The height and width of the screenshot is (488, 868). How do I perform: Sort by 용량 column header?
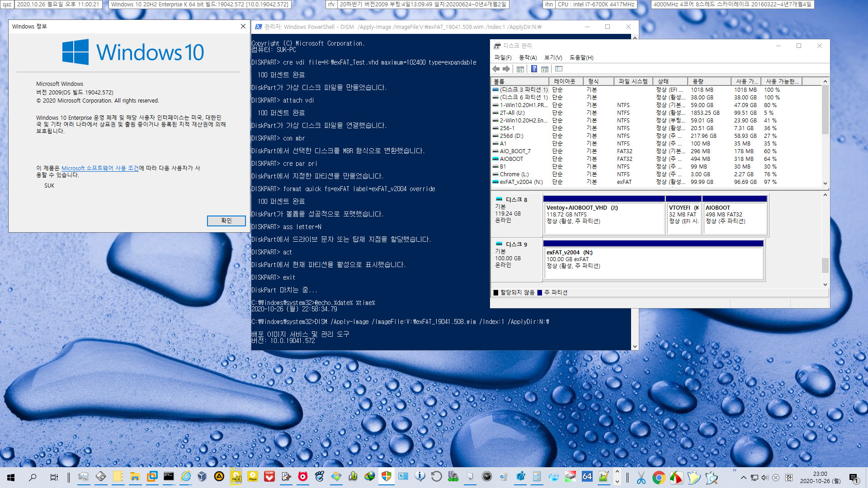708,81
